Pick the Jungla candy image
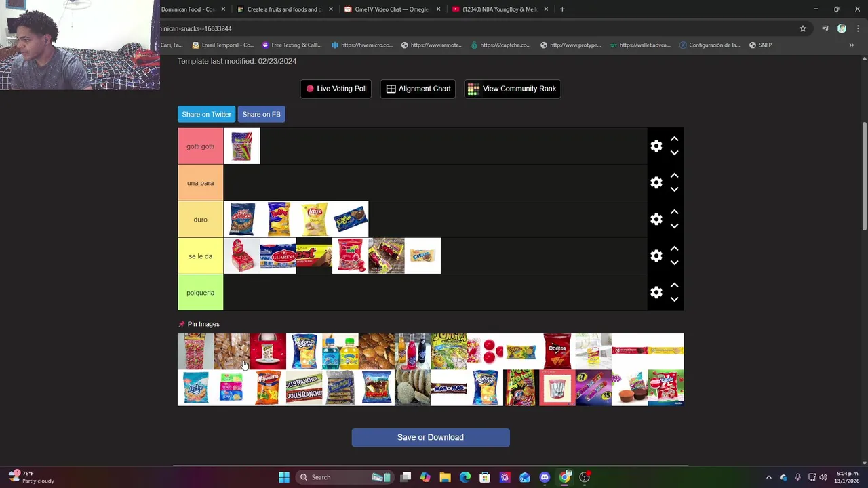 click(x=449, y=351)
